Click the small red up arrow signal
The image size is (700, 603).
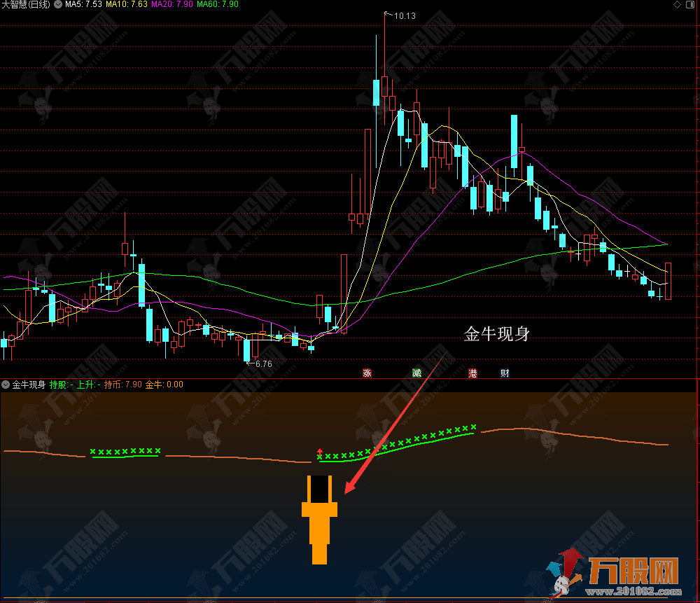tap(320, 451)
